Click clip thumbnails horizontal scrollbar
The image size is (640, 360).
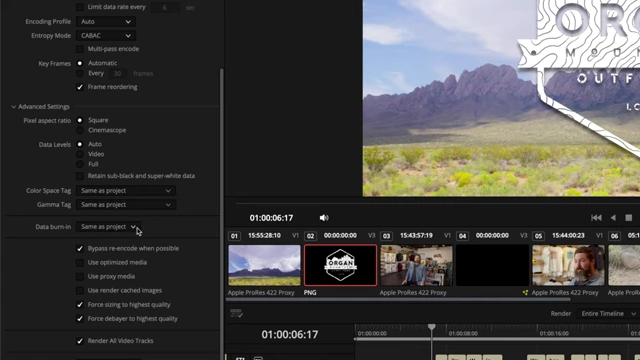point(398,299)
